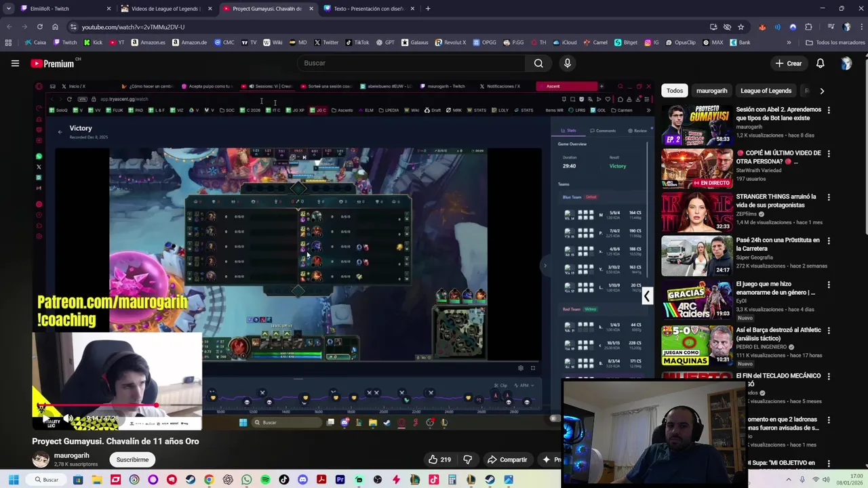The height and width of the screenshot is (488, 868).
Task: Open the YouTube account avatar menu
Action: coord(846,63)
